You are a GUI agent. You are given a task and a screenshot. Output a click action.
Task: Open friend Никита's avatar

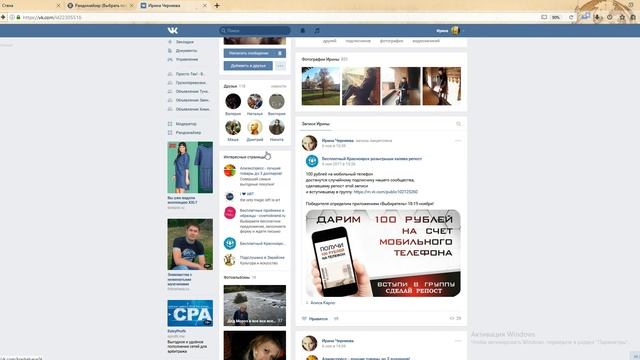[276, 127]
